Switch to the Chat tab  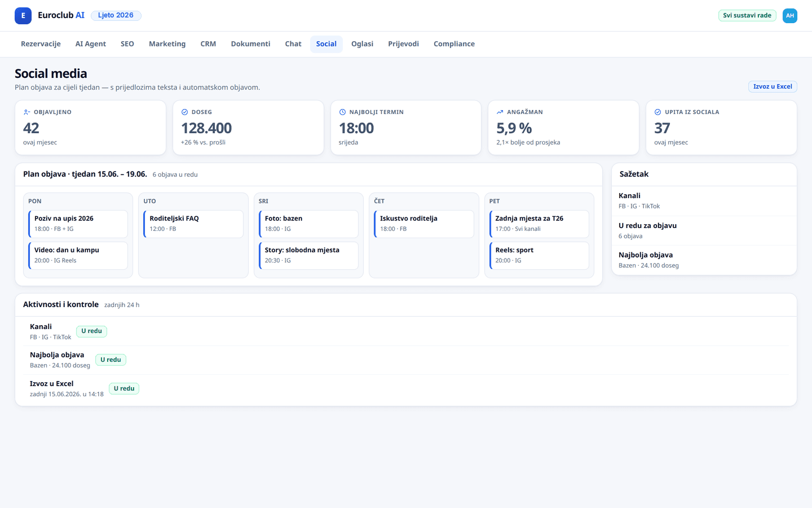[x=293, y=44]
